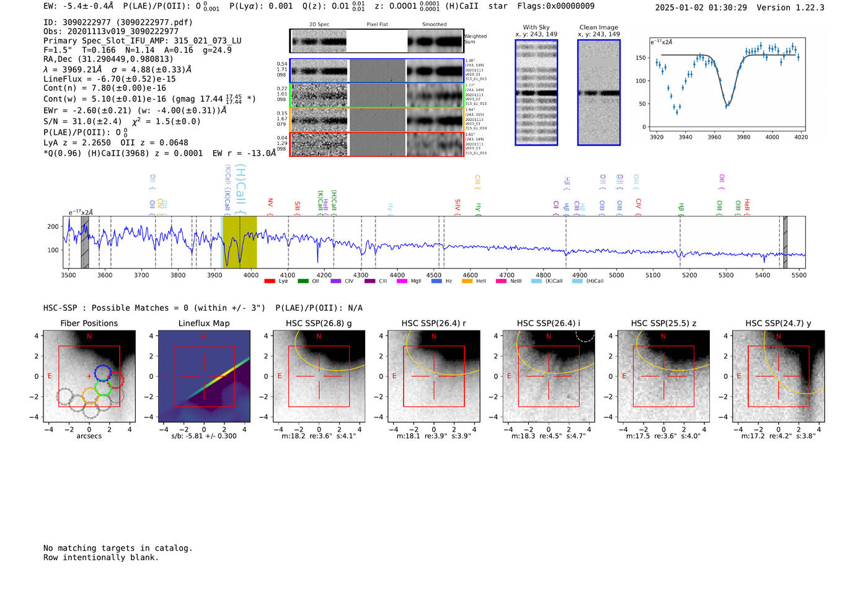Click the s/b: -5.81 +/- 0.300 caption
The width and height of the screenshot is (868, 591).
pos(204,436)
